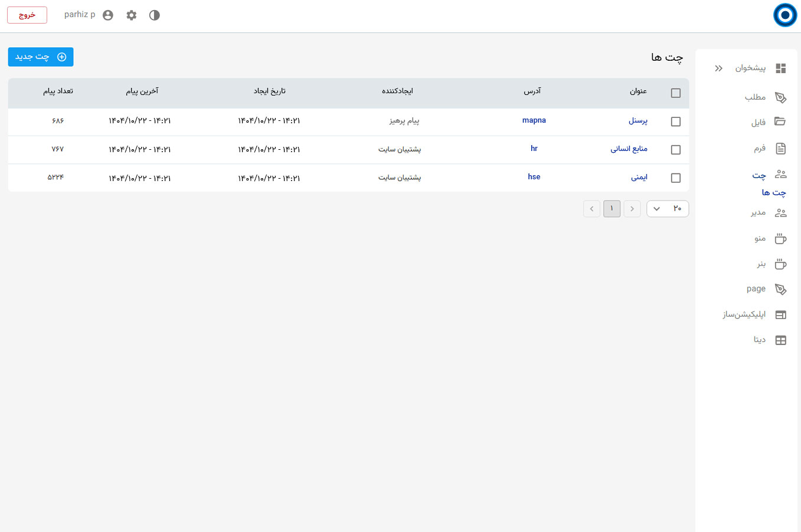
Task: Click the چت جدید button
Action: click(41, 57)
